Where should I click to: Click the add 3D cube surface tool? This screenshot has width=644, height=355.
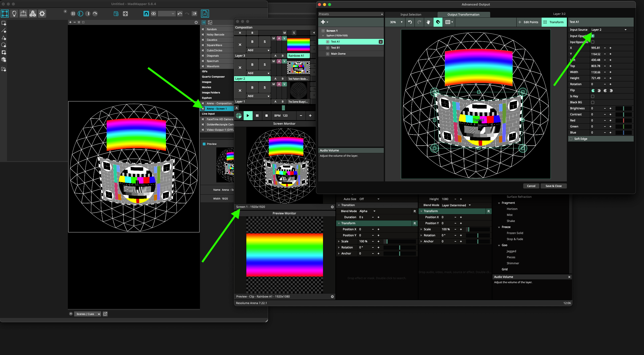pos(4,60)
